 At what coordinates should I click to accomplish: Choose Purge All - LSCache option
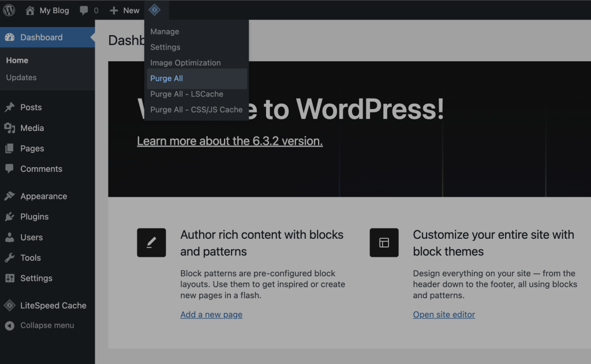[186, 94]
